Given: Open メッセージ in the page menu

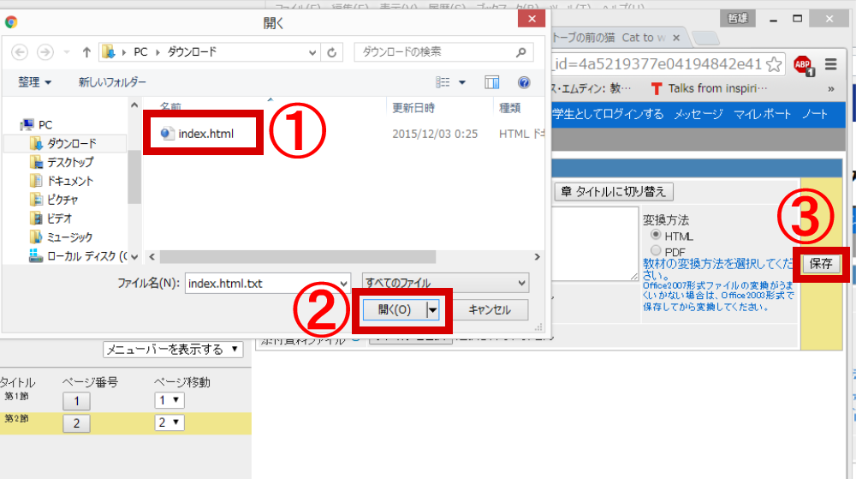Looking at the screenshot, I should coord(698,114).
